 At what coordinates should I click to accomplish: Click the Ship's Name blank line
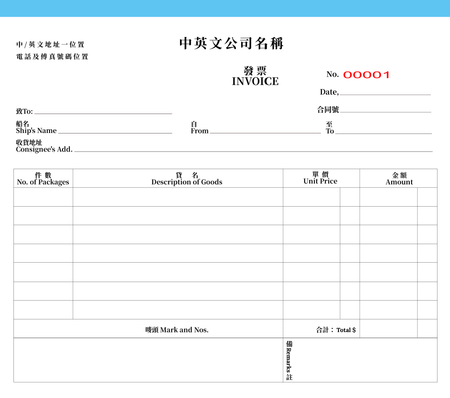115,133
